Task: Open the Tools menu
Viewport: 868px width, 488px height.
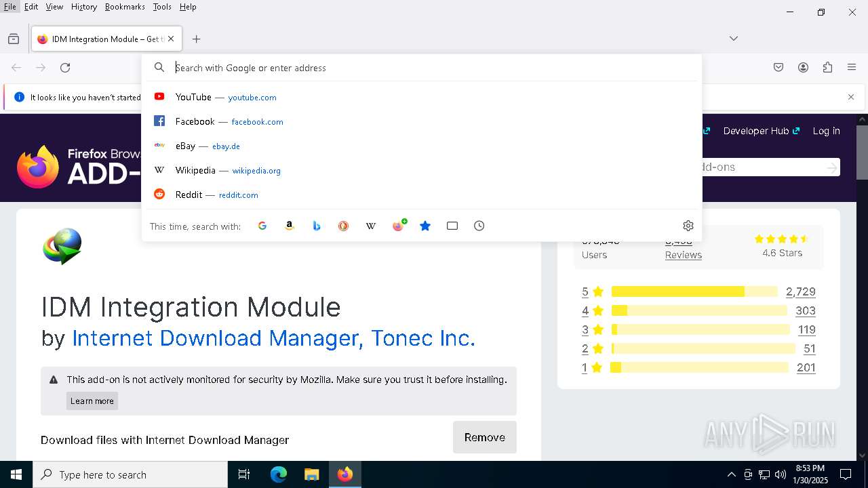Action: [x=162, y=7]
